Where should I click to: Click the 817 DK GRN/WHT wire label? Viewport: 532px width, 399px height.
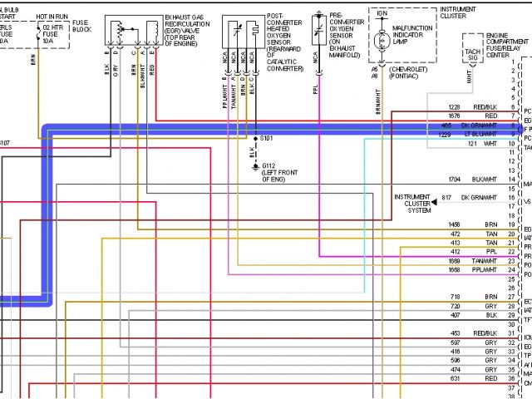(470, 198)
